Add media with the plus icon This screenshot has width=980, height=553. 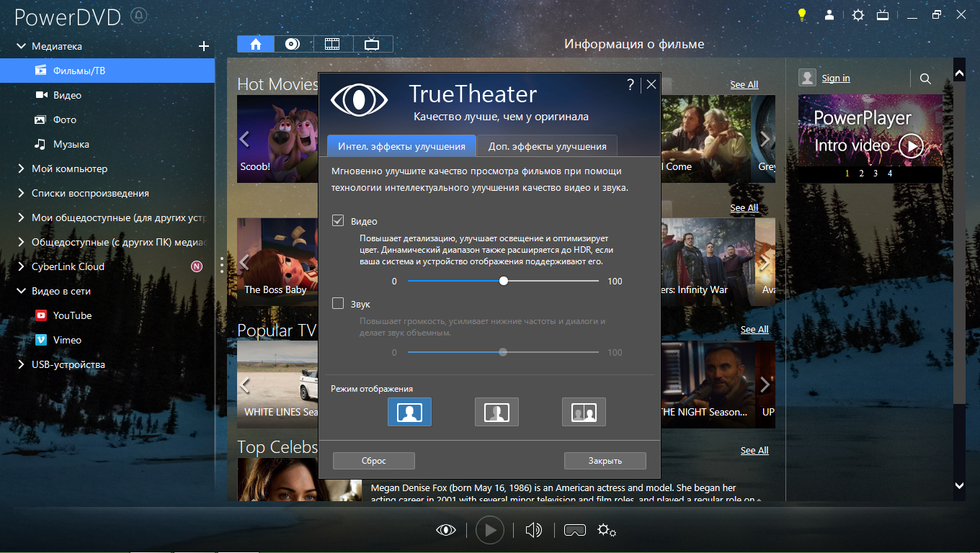204,46
